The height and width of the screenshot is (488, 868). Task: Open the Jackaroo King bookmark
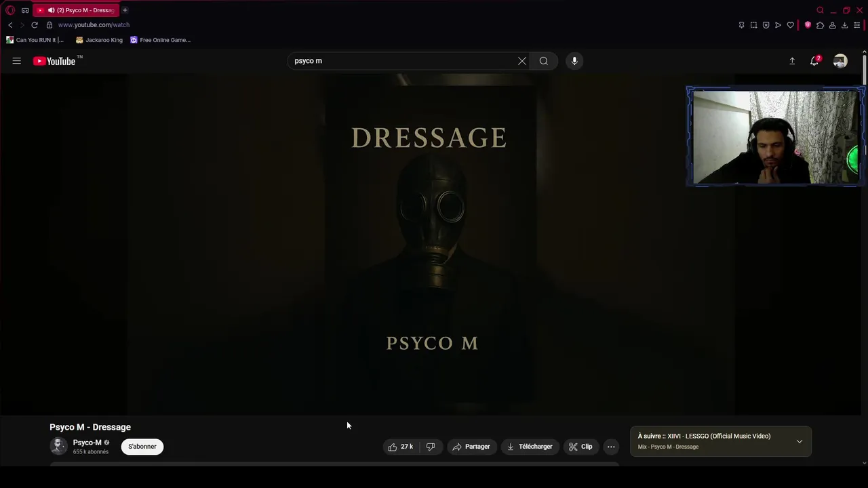(100, 40)
